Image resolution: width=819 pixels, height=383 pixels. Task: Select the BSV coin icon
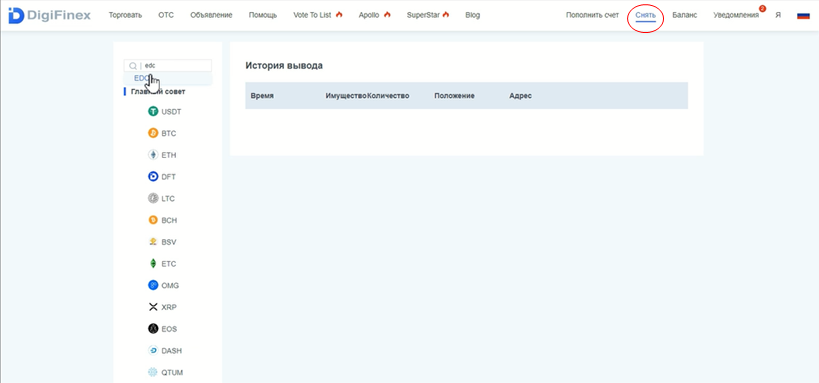point(153,242)
